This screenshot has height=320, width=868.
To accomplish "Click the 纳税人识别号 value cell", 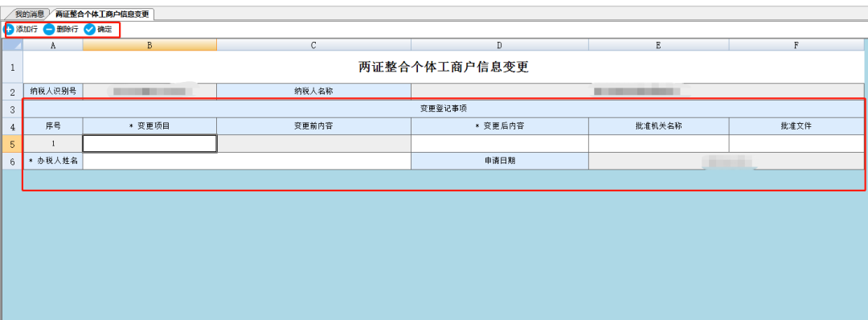I will (149, 92).
